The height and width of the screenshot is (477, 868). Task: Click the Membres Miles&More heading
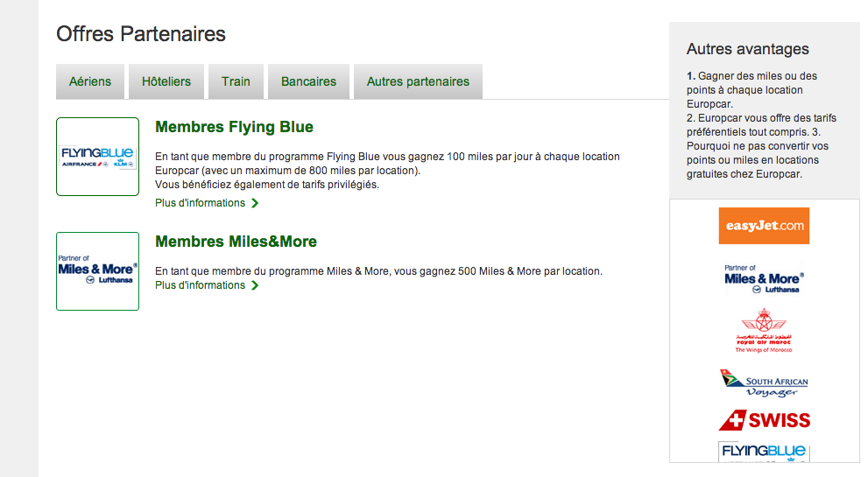click(236, 242)
